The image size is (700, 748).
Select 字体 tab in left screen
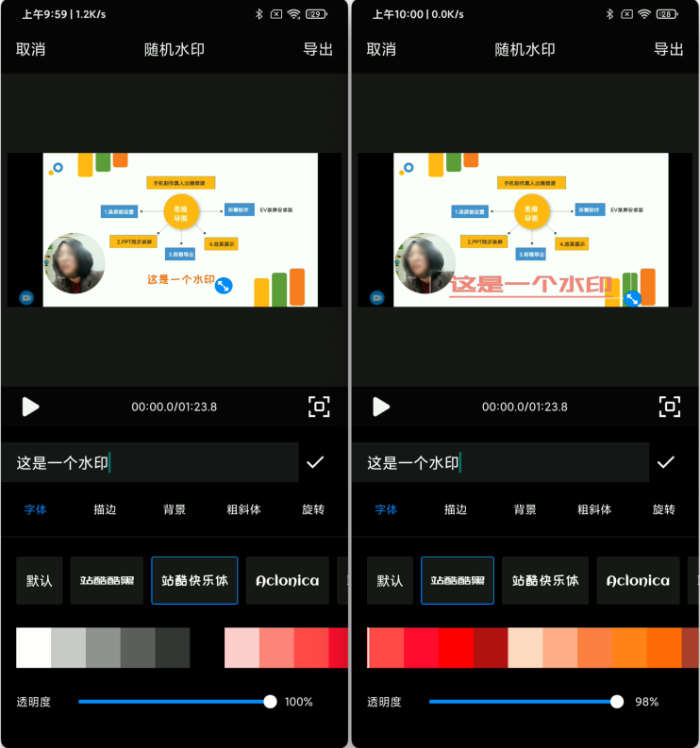35,509
